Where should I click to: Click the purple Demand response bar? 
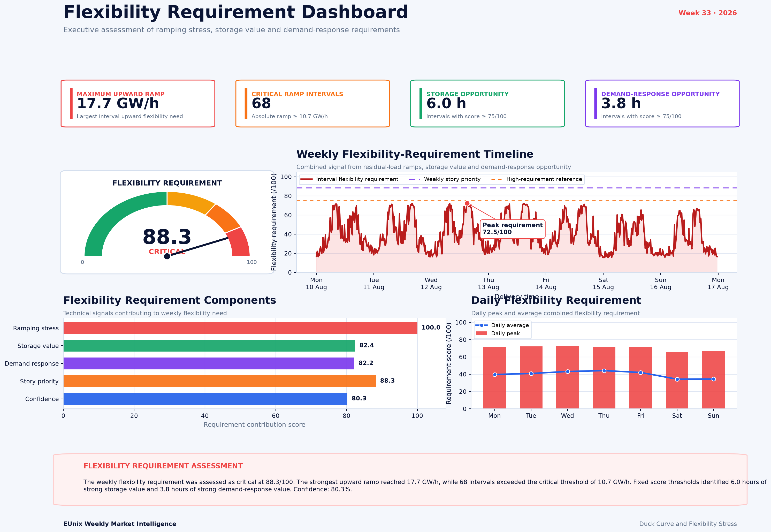pos(209,363)
